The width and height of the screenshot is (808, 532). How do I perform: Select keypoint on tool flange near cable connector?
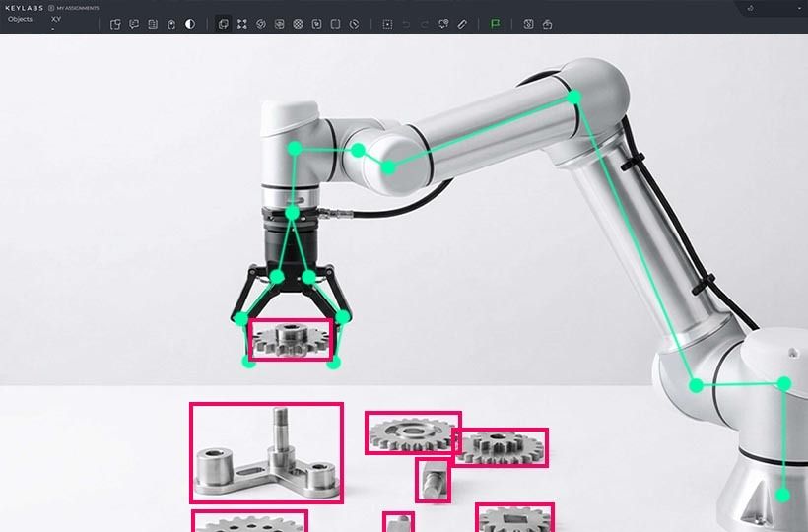click(x=293, y=212)
